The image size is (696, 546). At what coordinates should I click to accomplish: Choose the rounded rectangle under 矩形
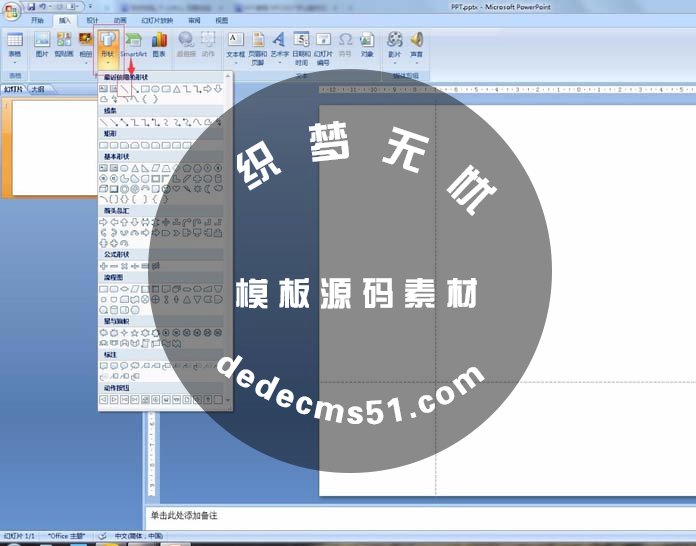tap(114, 145)
